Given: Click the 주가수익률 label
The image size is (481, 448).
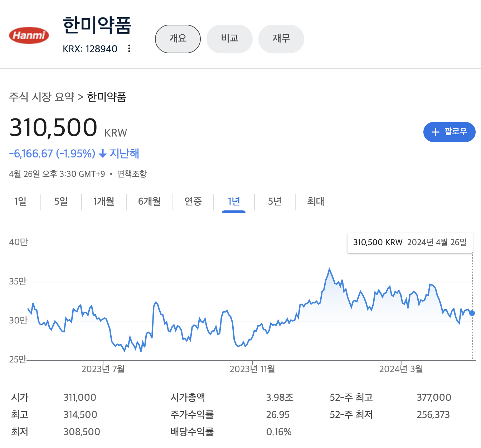Looking at the screenshot, I should (192, 415).
